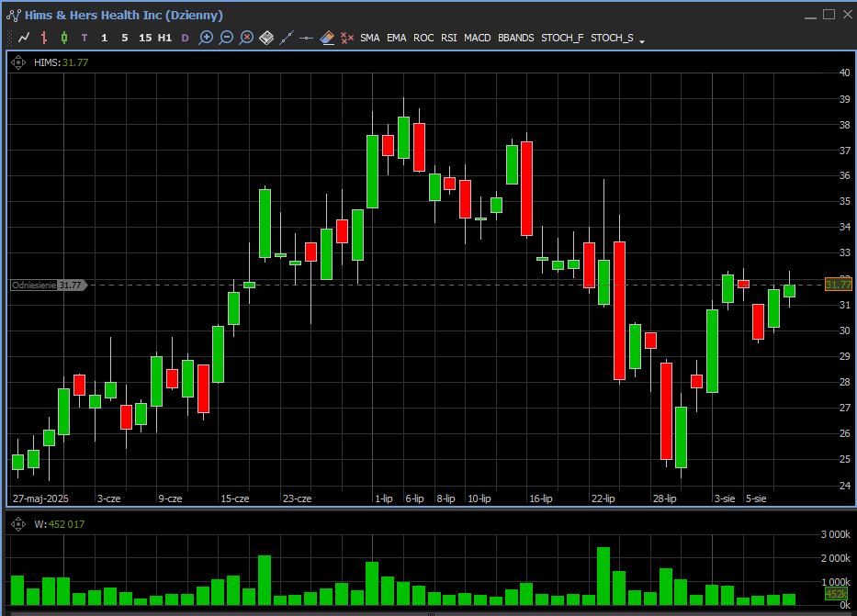
Task: Select the horizontal line drawing tool
Action: (306, 39)
